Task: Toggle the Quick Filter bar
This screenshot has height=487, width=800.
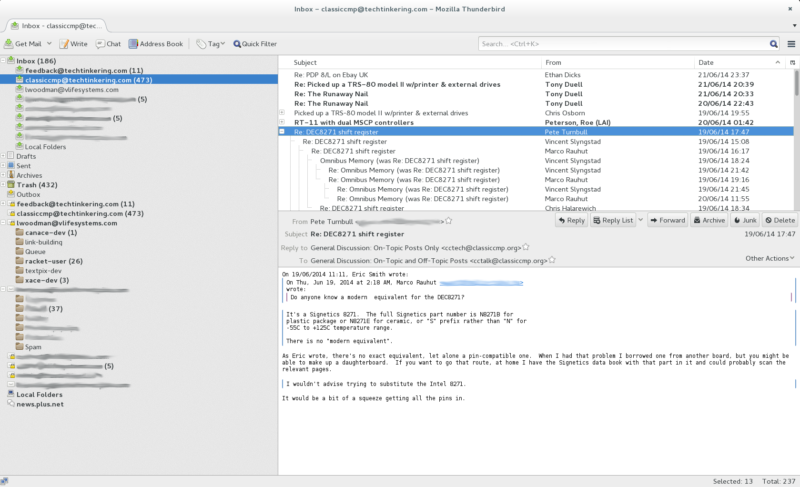Action: pos(255,44)
